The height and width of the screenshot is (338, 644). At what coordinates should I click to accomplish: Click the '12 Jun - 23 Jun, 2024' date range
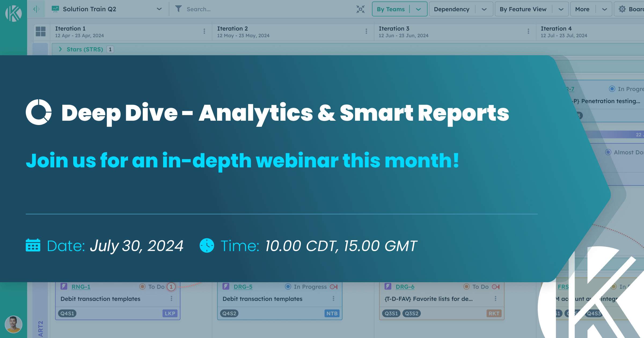pos(404,36)
